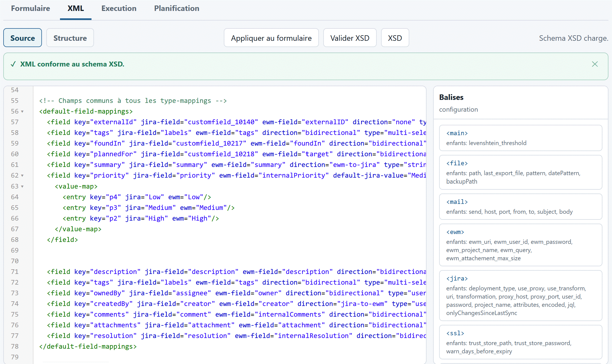
Task: Click the attachments field line
Action: click(236, 325)
